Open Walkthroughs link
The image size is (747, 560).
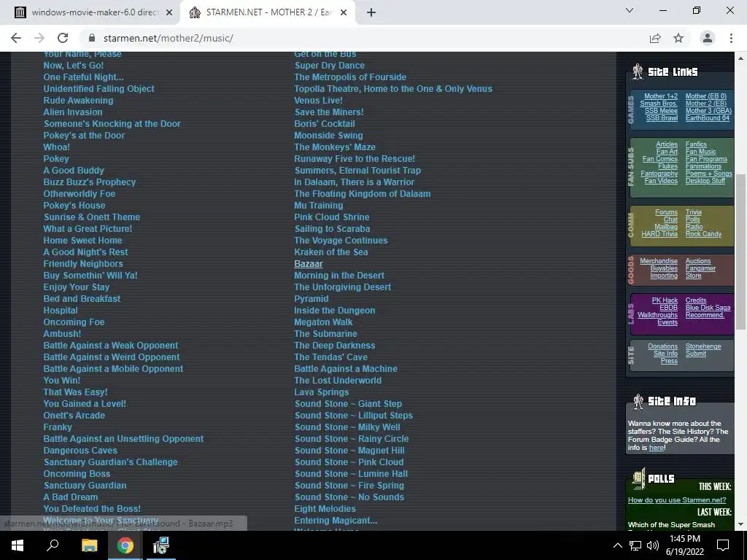(x=657, y=315)
